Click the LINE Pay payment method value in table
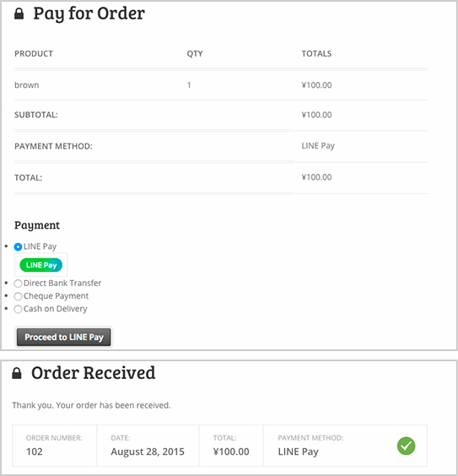Viewport: 458px width, 476px height. click(318, 146)
